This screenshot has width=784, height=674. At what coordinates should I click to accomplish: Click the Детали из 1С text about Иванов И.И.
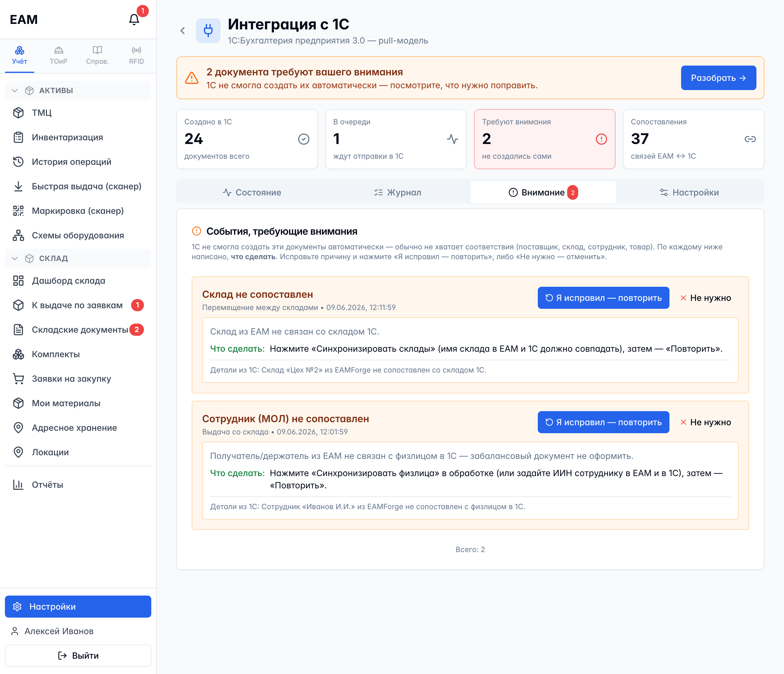367,507
